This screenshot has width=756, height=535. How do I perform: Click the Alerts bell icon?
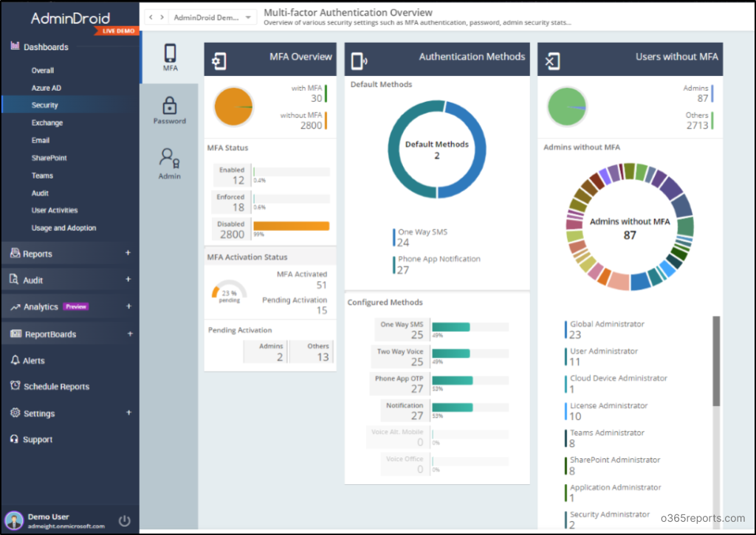click(x=15, y=360)
